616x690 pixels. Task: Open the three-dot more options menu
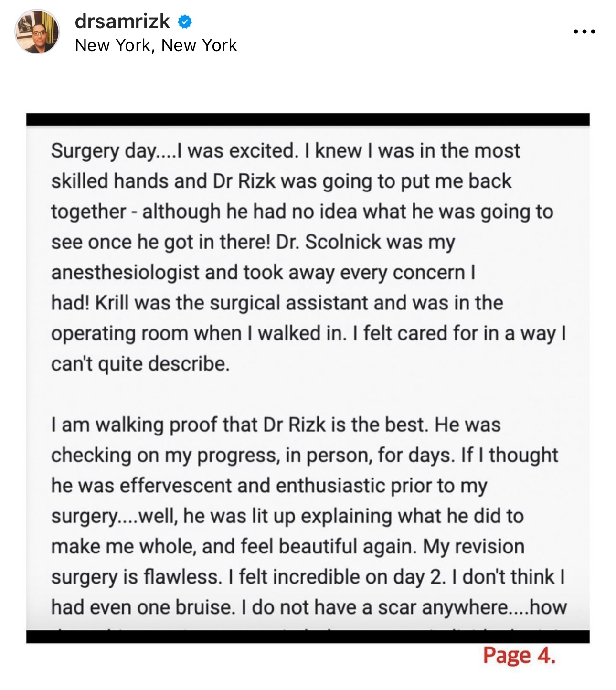tap(584, 32)
